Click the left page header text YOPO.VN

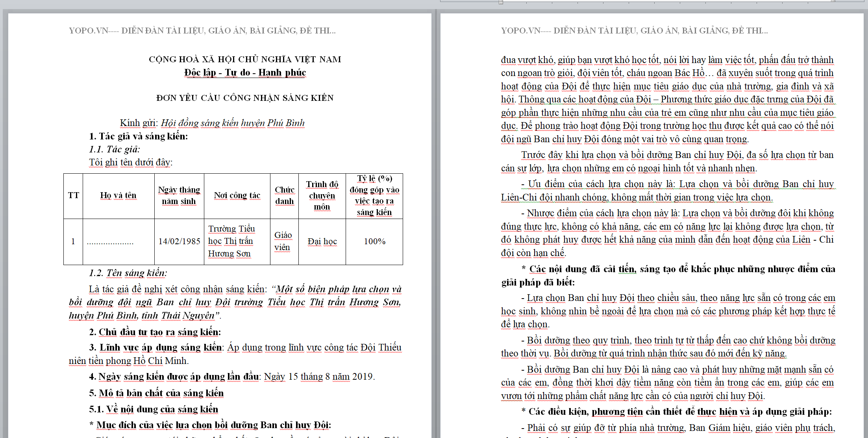[x=202, y=30]
